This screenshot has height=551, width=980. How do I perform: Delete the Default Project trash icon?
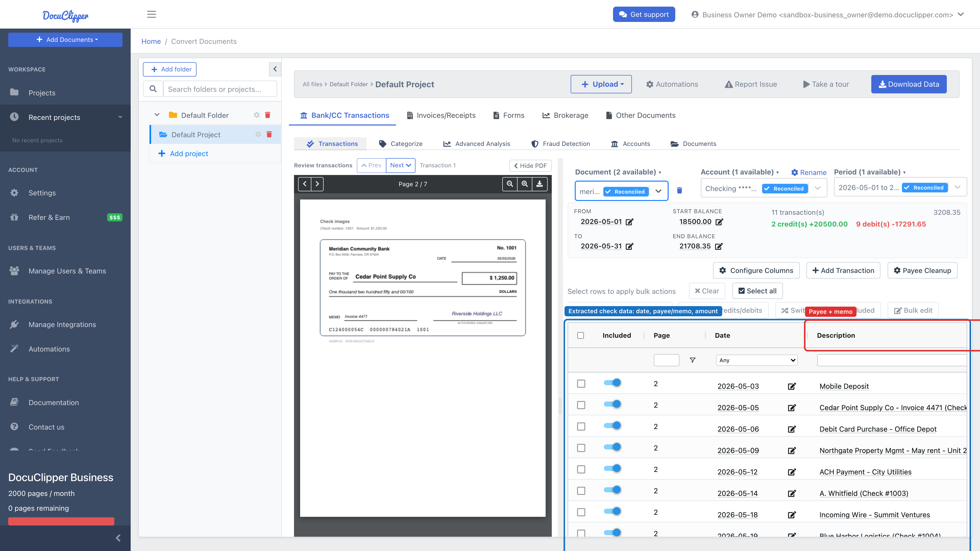pyautogui.click(x=269, y=134)
